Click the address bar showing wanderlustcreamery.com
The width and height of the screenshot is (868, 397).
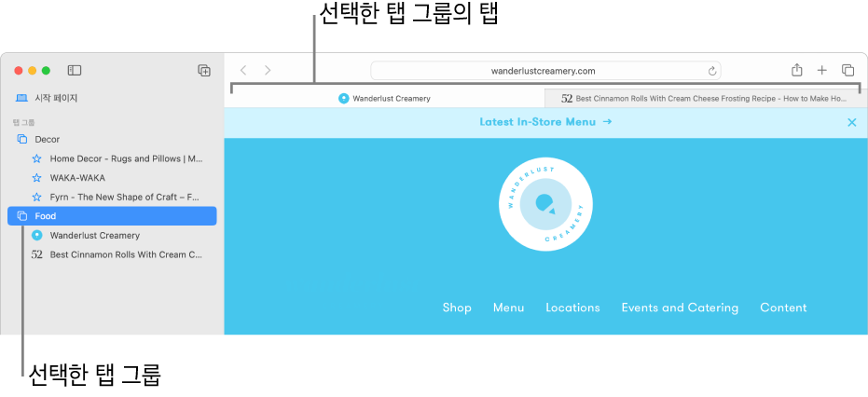(x=545, y=71)
